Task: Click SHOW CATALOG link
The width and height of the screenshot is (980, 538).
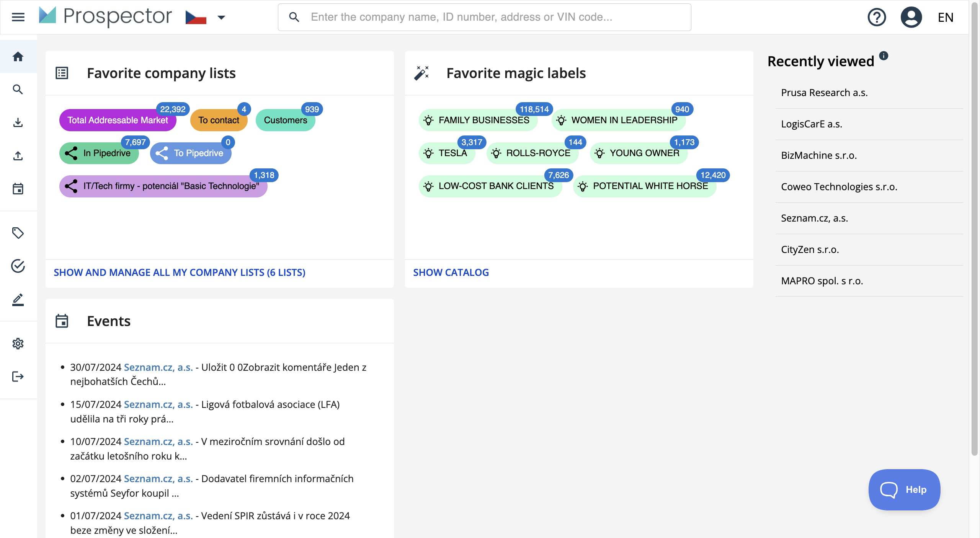Action: pos(451,272)
